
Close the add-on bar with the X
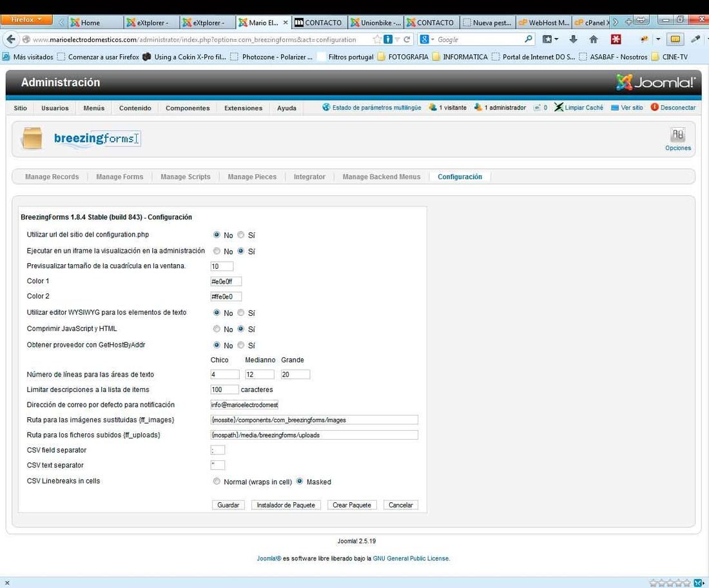pyautogui.click(x=7, y=583)
